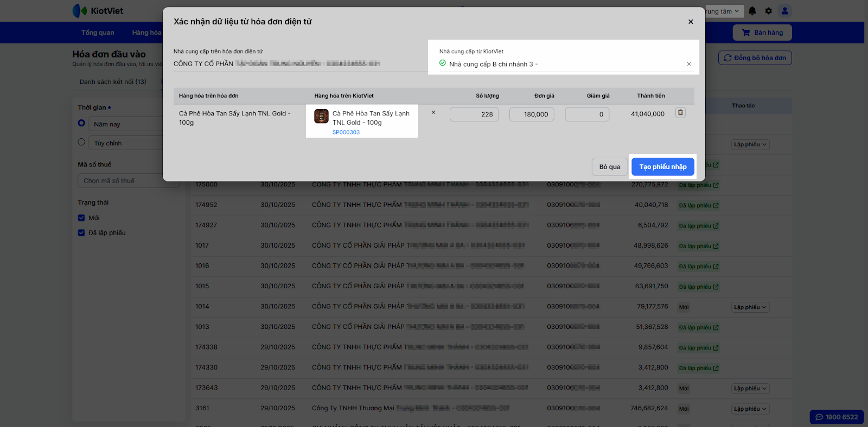This screenshot has height=427, width=868.
Task: Go to the "Tổng quan" menu
Action: click(x=98, y=33)
